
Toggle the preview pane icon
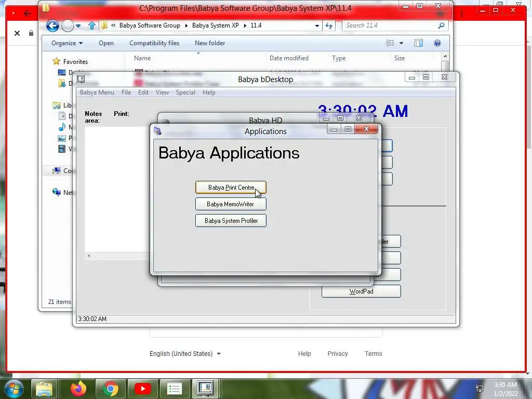(x=419, y=43)
